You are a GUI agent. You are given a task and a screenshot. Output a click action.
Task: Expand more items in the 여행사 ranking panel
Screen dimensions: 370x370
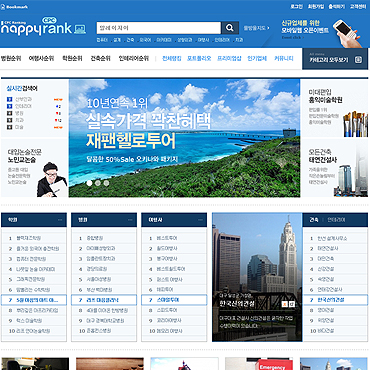[x=200, y=220]
